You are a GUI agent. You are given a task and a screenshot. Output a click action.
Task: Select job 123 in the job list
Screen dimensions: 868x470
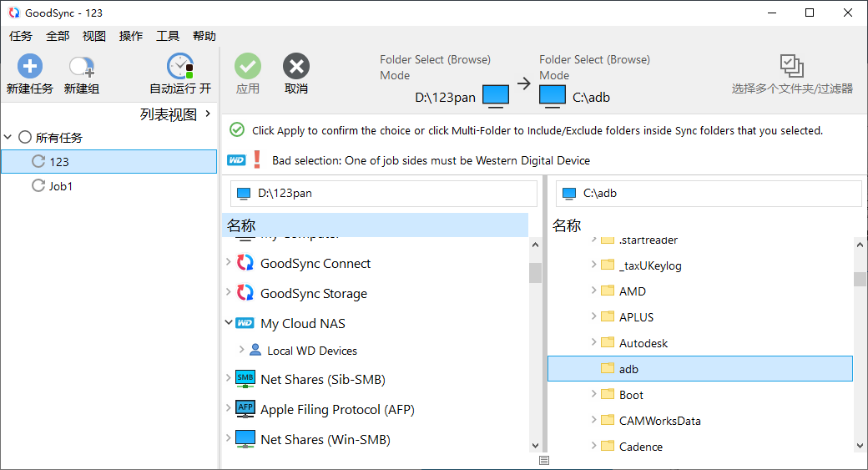tap(109, 161)
